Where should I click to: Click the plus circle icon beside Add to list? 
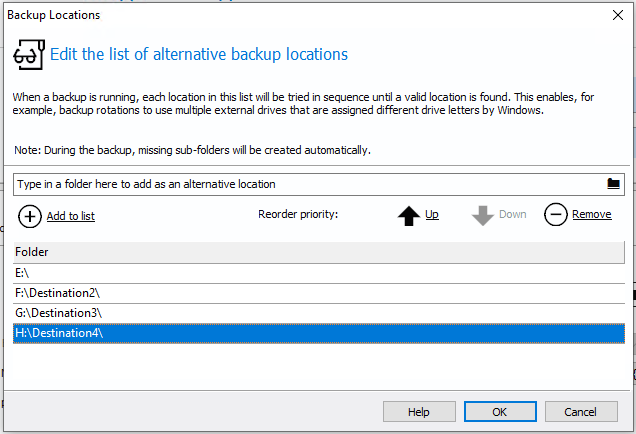point(30,215)
